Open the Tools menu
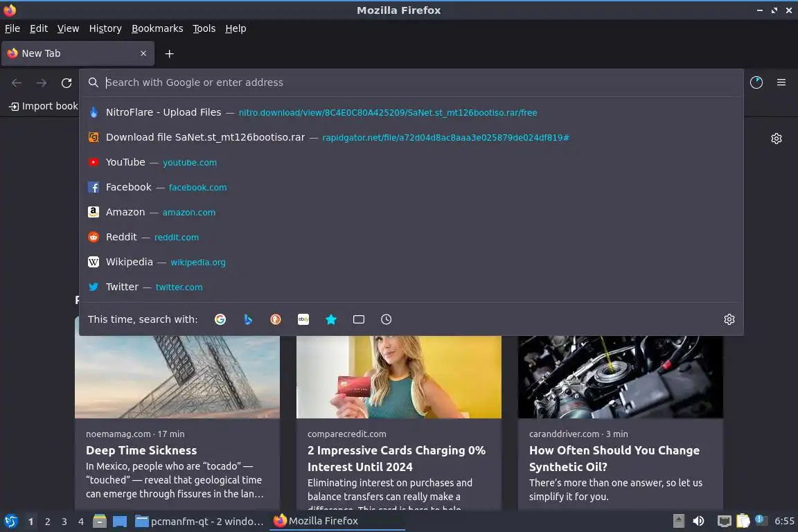This screenshot has width=798, height=532. tap(204, 28)
